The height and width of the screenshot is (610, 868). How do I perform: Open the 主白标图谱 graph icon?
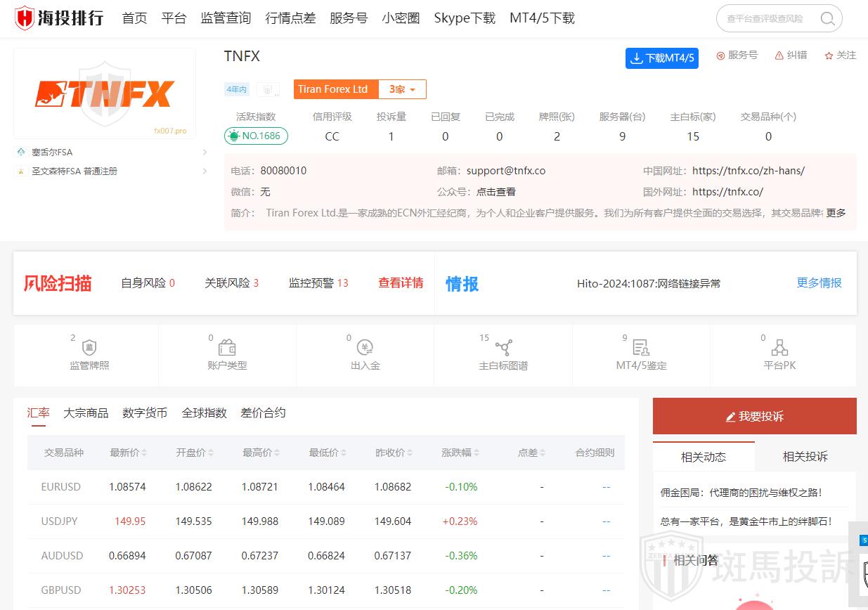pos(503,347)
